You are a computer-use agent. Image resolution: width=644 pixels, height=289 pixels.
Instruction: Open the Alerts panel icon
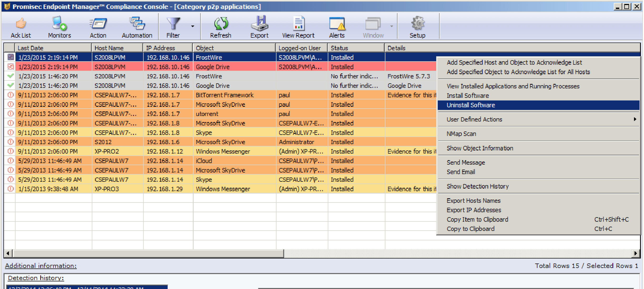[x=337, y=26]
